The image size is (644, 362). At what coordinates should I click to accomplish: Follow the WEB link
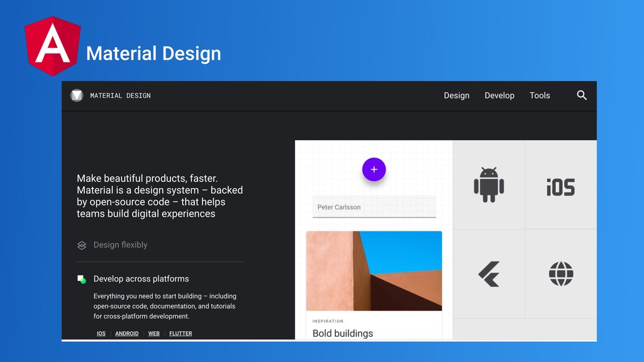point(154,333)
